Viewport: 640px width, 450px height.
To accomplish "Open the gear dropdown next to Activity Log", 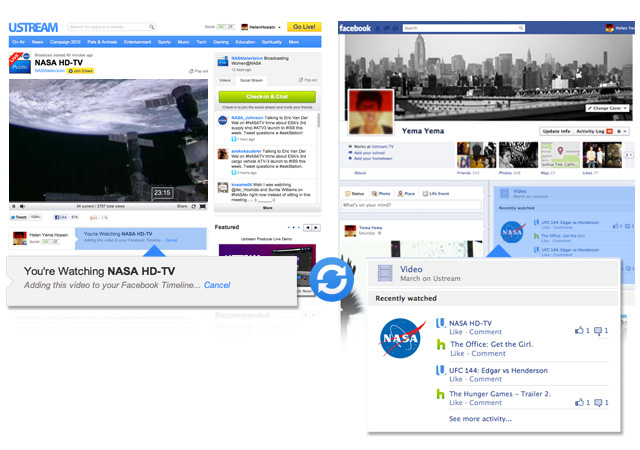I will pos(622,131).
